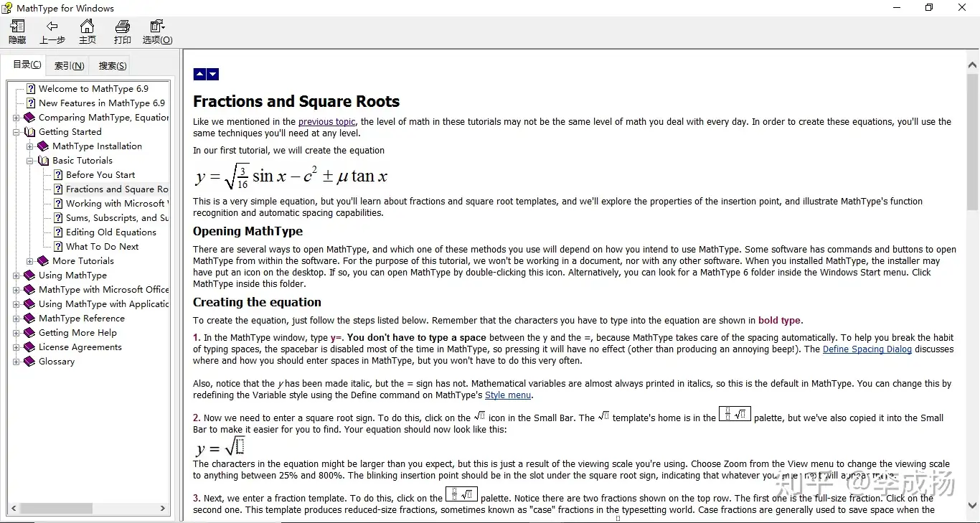Expand the More Tutorials node
This screenshot has height=523, width=980.
(x=30, y=261)
